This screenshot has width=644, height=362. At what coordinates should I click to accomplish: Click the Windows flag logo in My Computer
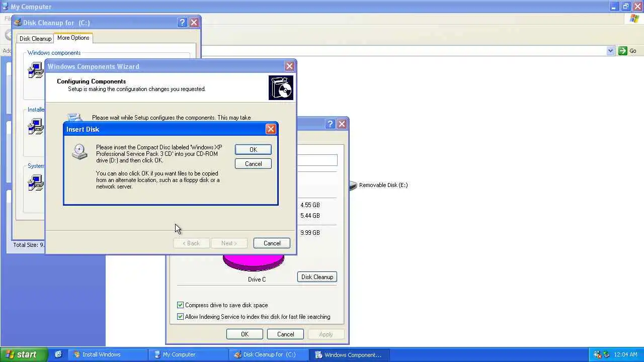pyautogui.click(x=634, y=19)
